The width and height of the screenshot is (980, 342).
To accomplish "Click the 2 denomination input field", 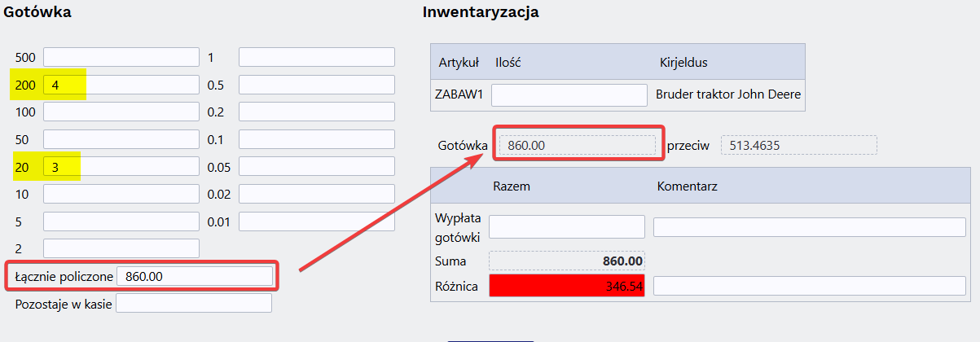I will 121,248.
